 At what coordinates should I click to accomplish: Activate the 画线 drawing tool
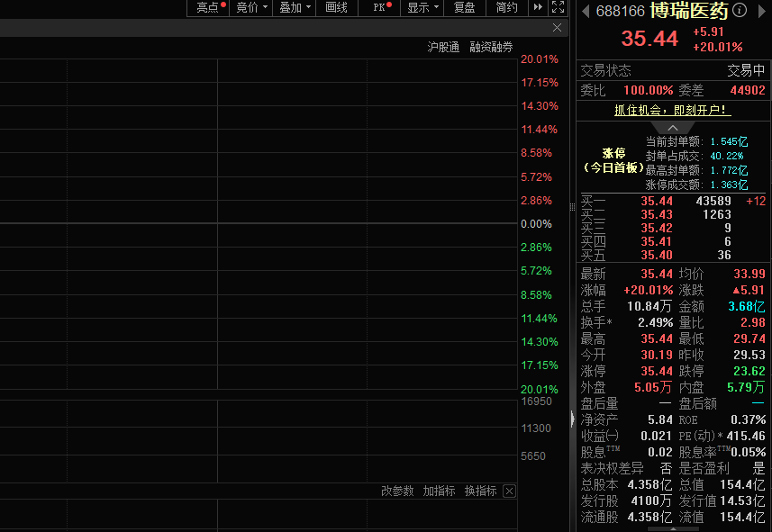pos(337,7)
